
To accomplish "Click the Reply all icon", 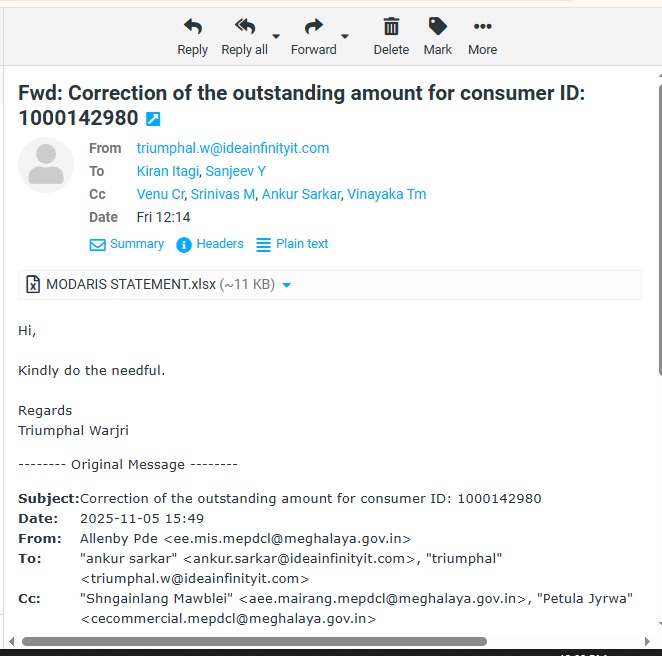I will click(x=244, y=27).
